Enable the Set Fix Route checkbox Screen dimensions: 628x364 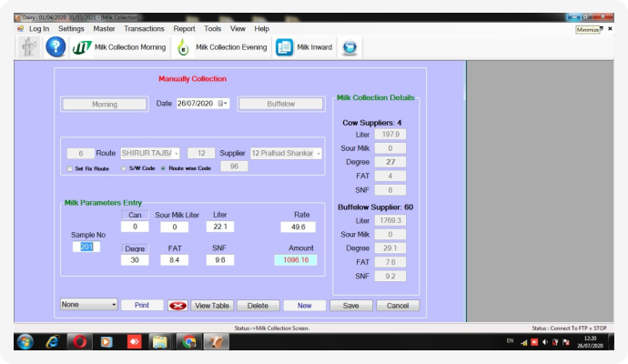click(70, 168)
